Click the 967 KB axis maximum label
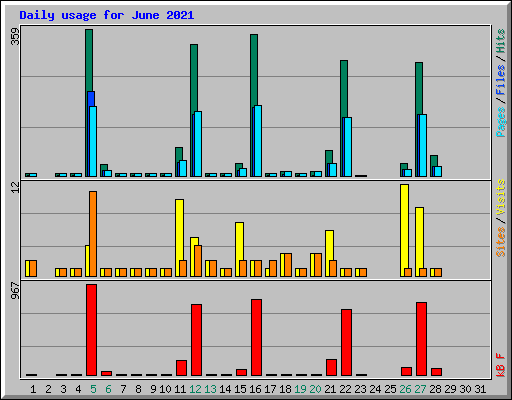Viewport: 512px width, 400px height. 15,290
